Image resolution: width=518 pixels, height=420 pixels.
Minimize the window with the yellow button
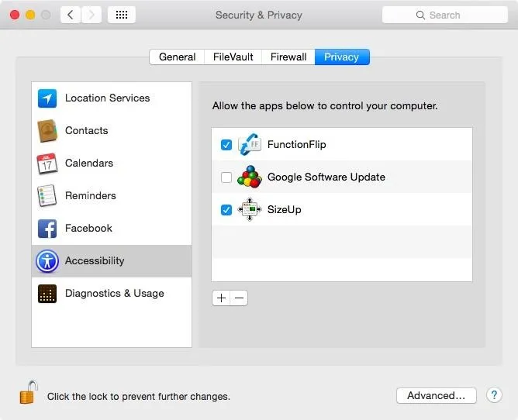[x=30, y=15]
